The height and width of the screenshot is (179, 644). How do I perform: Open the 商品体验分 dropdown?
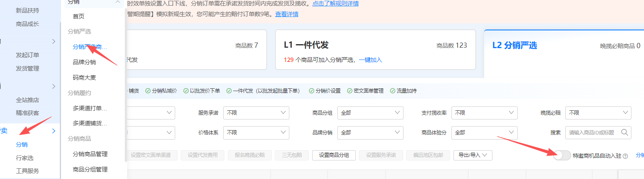coord(484,132)
